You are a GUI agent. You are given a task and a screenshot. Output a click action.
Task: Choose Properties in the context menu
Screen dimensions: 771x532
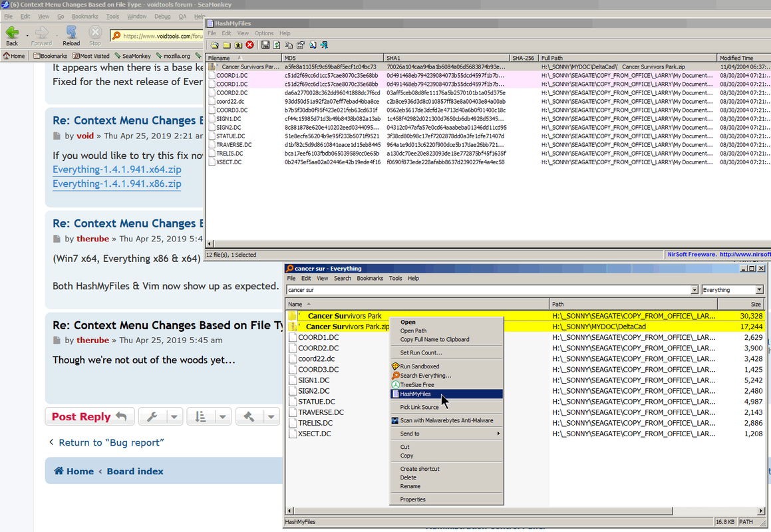(x=446, y=499)
